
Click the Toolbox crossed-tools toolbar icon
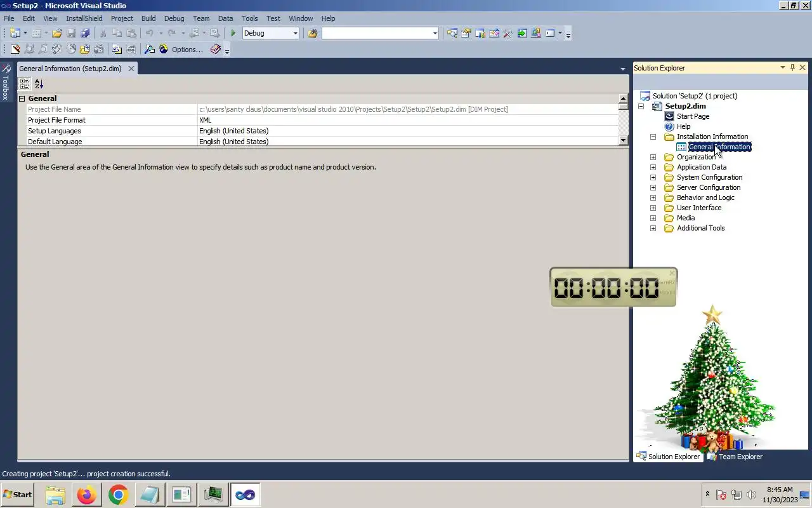(x=507, y=33)
